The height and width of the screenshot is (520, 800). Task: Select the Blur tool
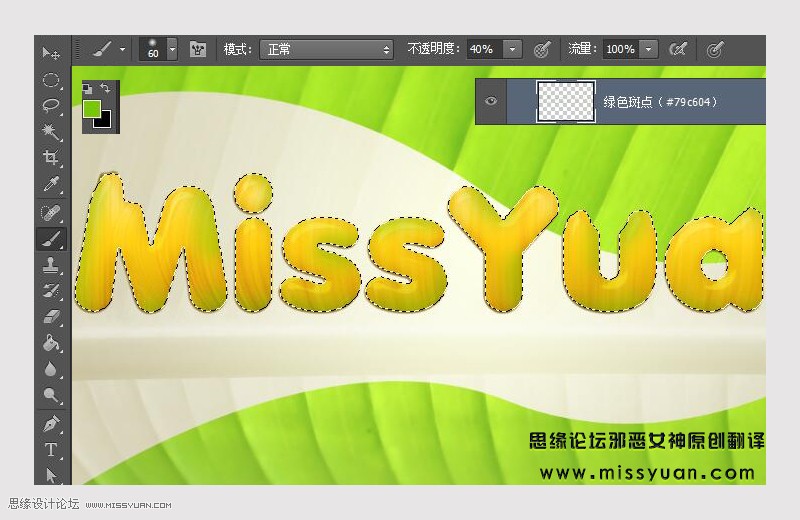[x=51, y=369]
